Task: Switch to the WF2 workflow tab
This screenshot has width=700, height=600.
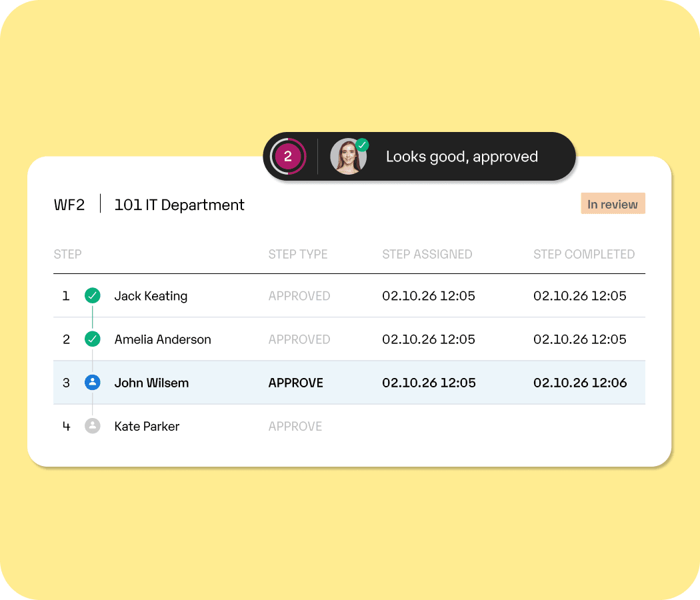Action: pos(69,204)
